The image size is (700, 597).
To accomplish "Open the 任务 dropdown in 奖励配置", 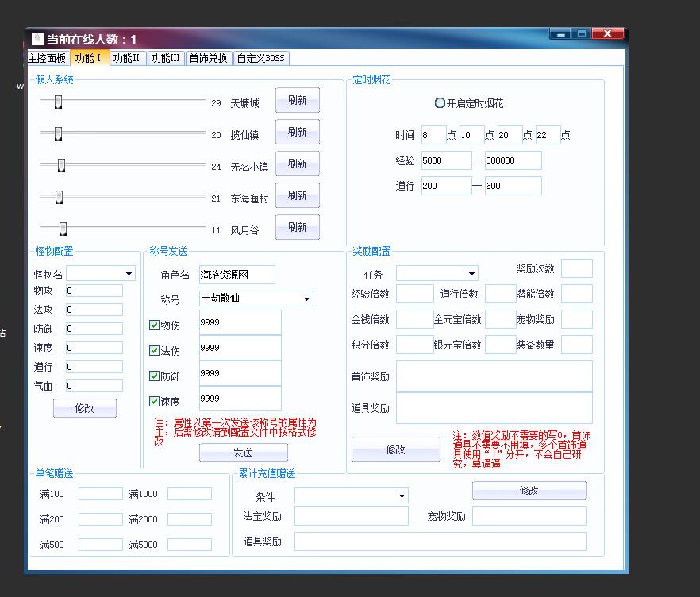I will 471,274.
